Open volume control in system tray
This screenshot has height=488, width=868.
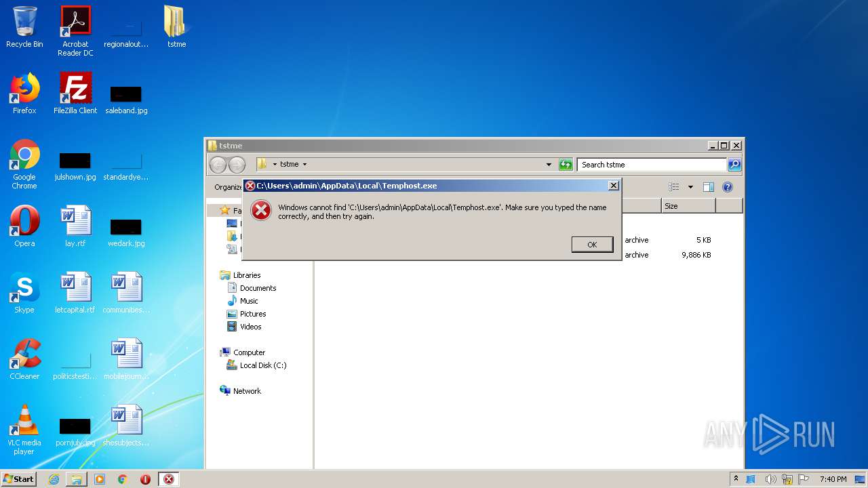tap(770, 479)
